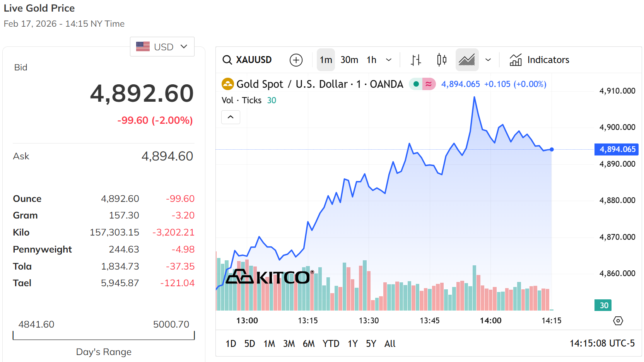Select the YTD range tab
Image resolution: width=644 pixels, height=362 pixels.
[x=331, y=343]
